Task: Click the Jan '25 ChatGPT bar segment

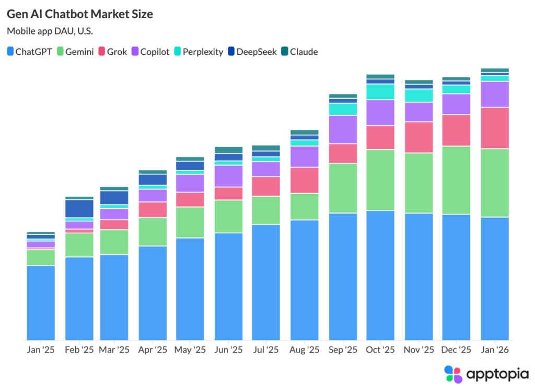Action: click(41, 303)
